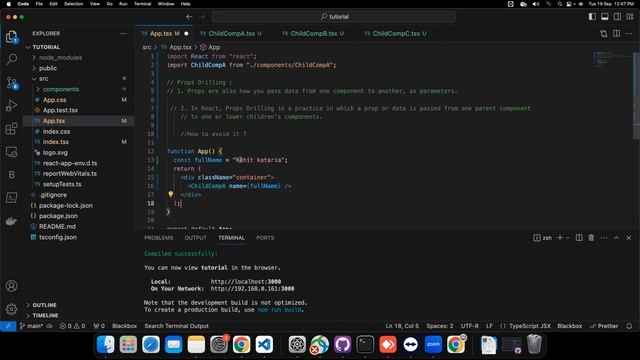Screen dimensions: 640x360
Task: Open package.json in Explorer
Action: tap(58, 216)
